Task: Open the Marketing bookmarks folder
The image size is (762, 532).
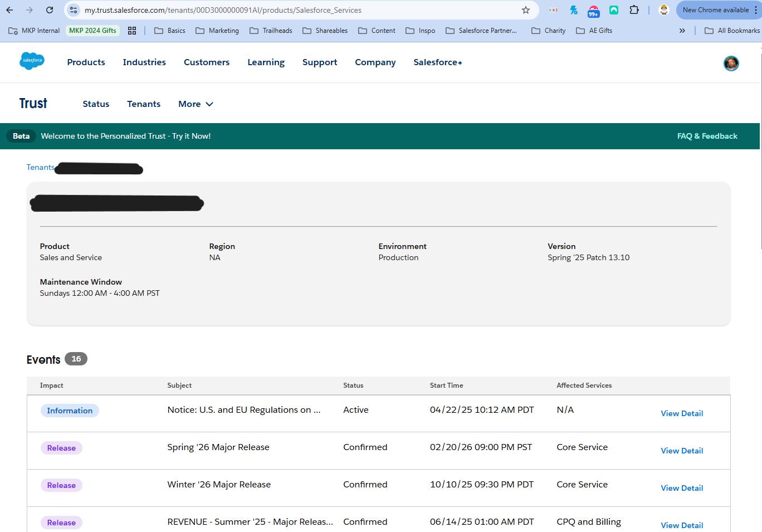Action: (217, 31)
